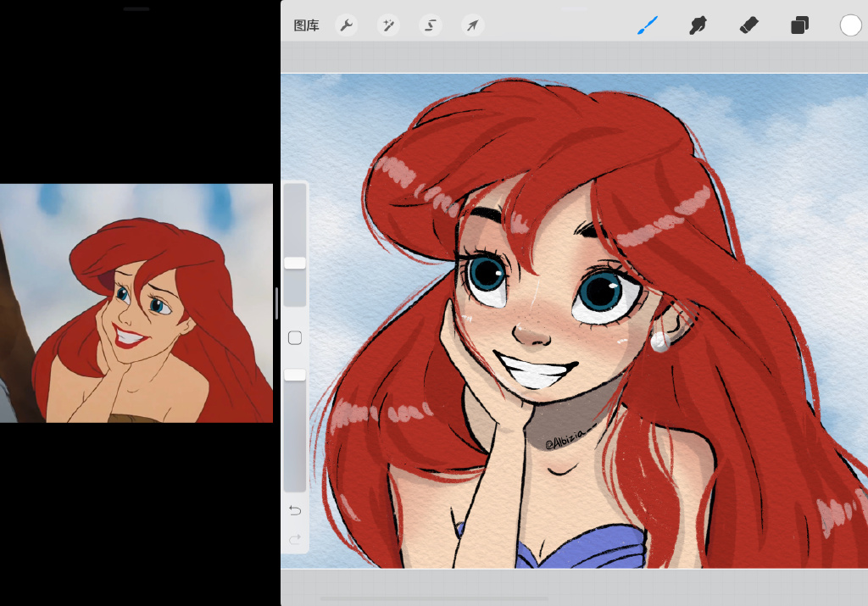Click the redo arrow
This screenshot has width=868, height=606.
[x=295, y=538]
